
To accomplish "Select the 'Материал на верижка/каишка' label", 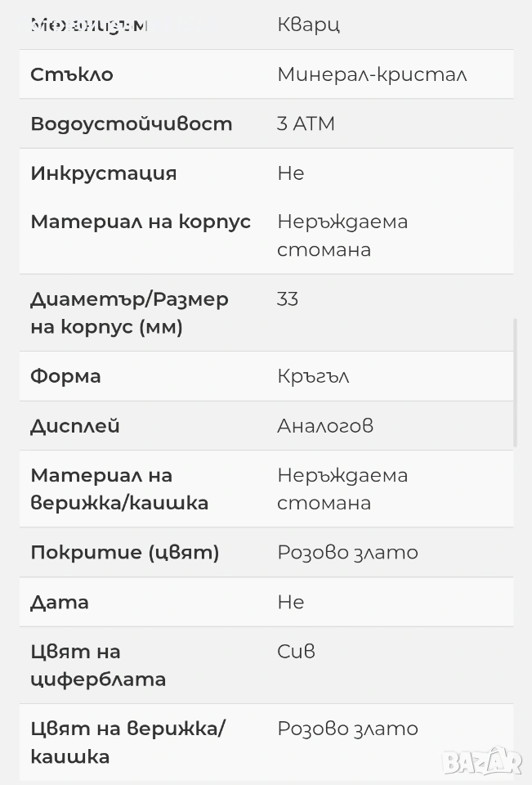I will 119,489.
